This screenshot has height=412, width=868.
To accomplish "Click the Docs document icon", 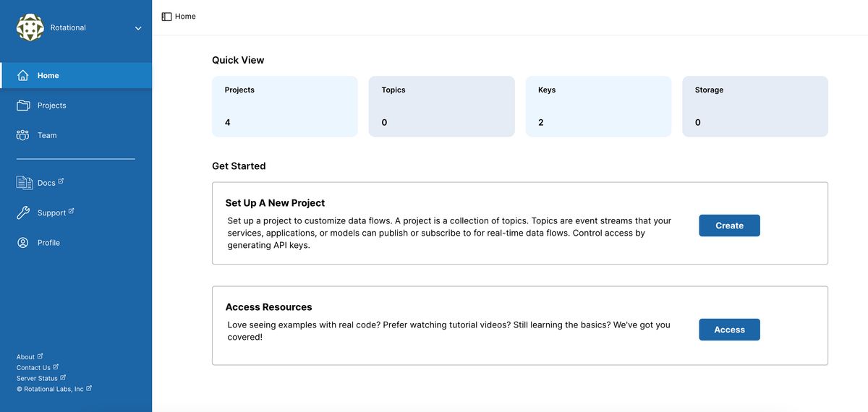I will pyautogui.click(x=25, y=183).
